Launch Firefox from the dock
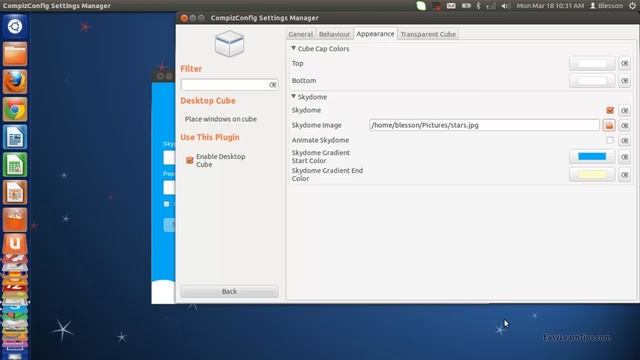 coord(15,82)
